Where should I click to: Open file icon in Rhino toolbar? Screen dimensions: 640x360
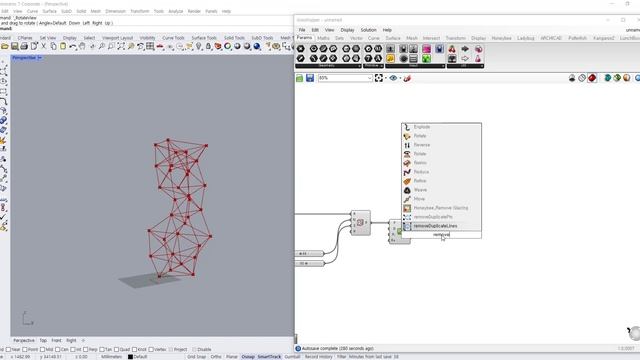pos(5,47)
